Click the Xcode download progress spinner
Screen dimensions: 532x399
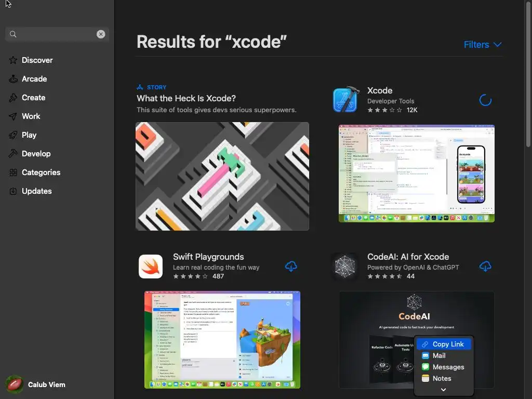point(485,100)
